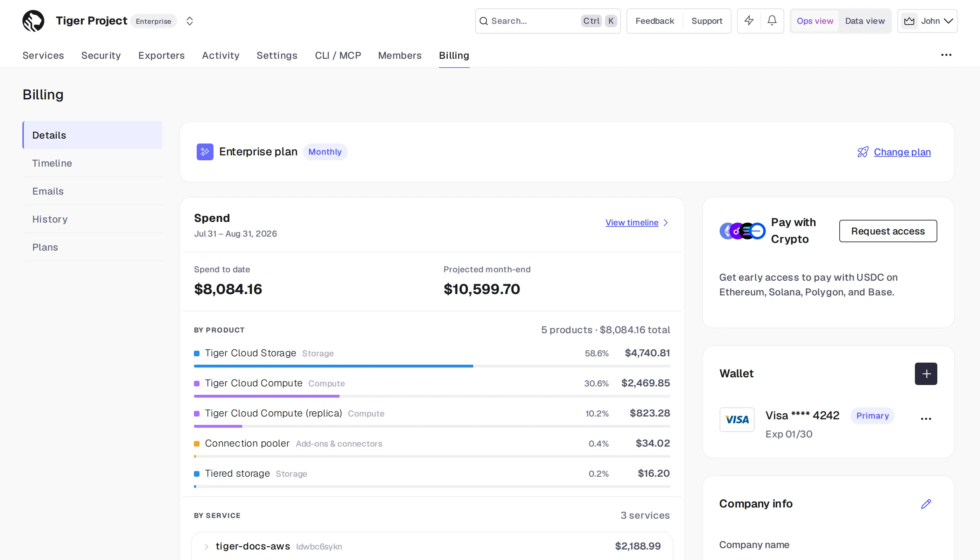The height and width of the screenshot is (560, 980).
Task: Click the Monthly billing badge
Action: coord(325,152)
